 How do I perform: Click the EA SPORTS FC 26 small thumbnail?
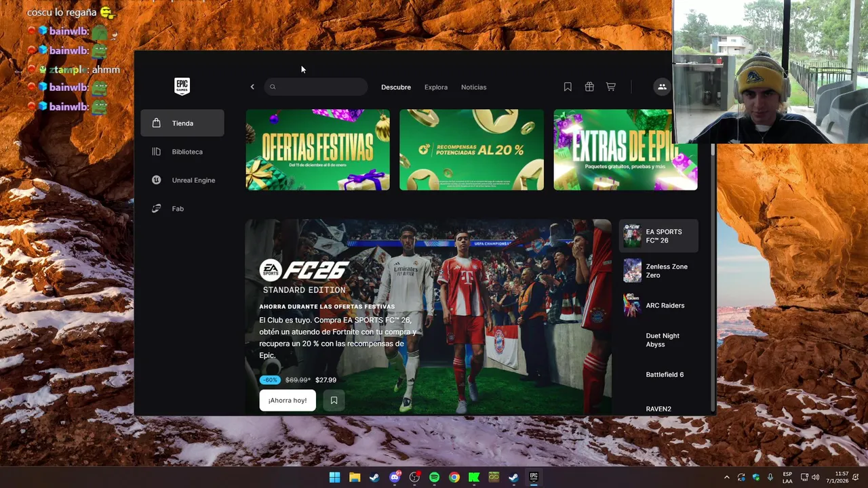click(632, 236)
